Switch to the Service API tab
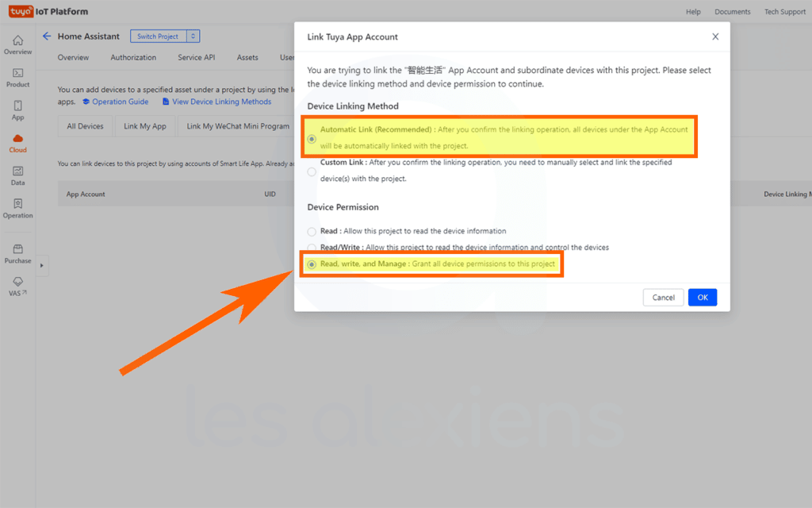This screenshot has width=812, height=508. point(197,57)
